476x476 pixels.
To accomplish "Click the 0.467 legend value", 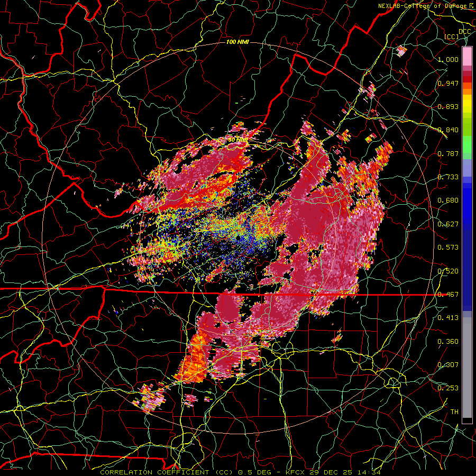I will coord(448,294).
